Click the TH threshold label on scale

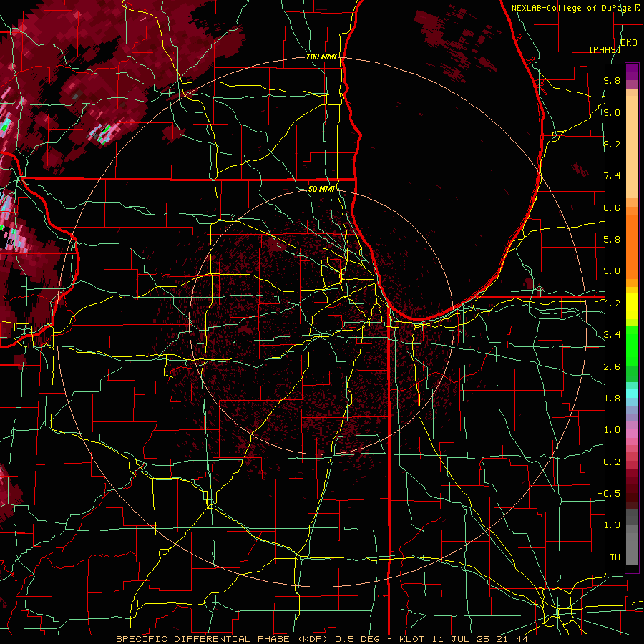(x=615, y=557)
